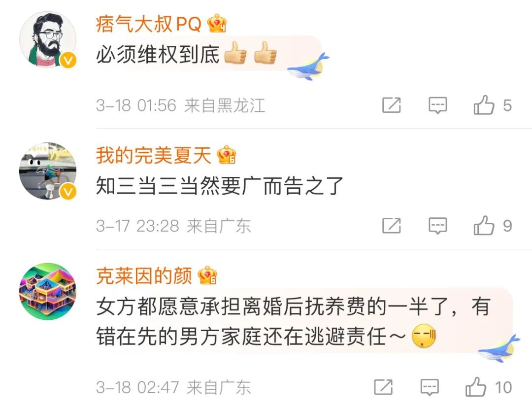532x408 pixels.
Task: Share the 痞气大叔PQ comment
Action: click(x=392, y=105)
